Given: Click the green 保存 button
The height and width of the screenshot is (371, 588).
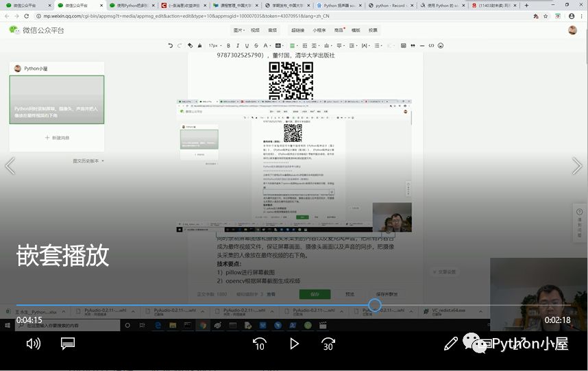Looking at the screenshot, I should tap(315, 294).
